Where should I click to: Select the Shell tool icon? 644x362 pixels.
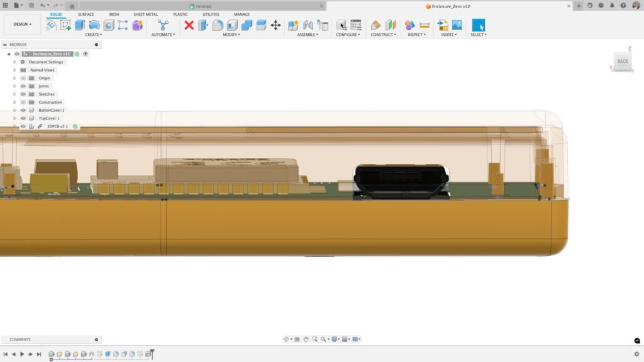[x=232, y=25]
